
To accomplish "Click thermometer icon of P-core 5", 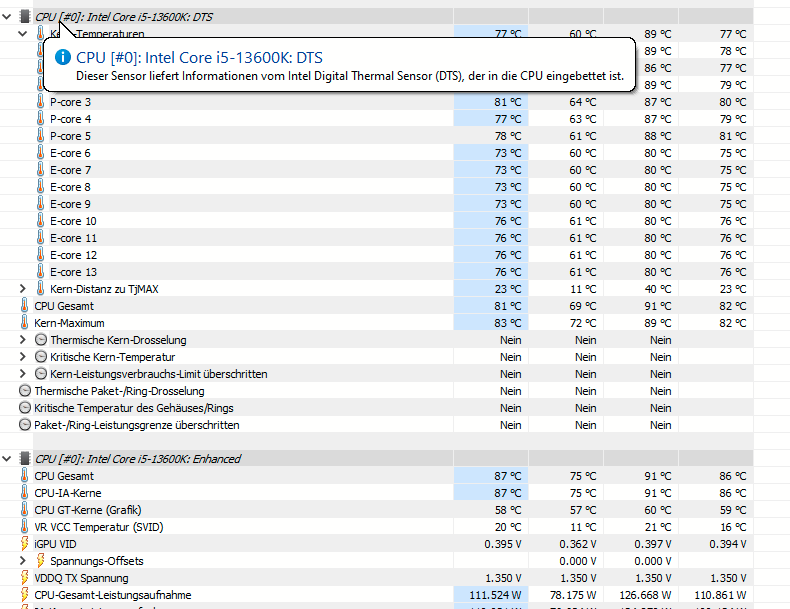I will (x=40, y=136).
